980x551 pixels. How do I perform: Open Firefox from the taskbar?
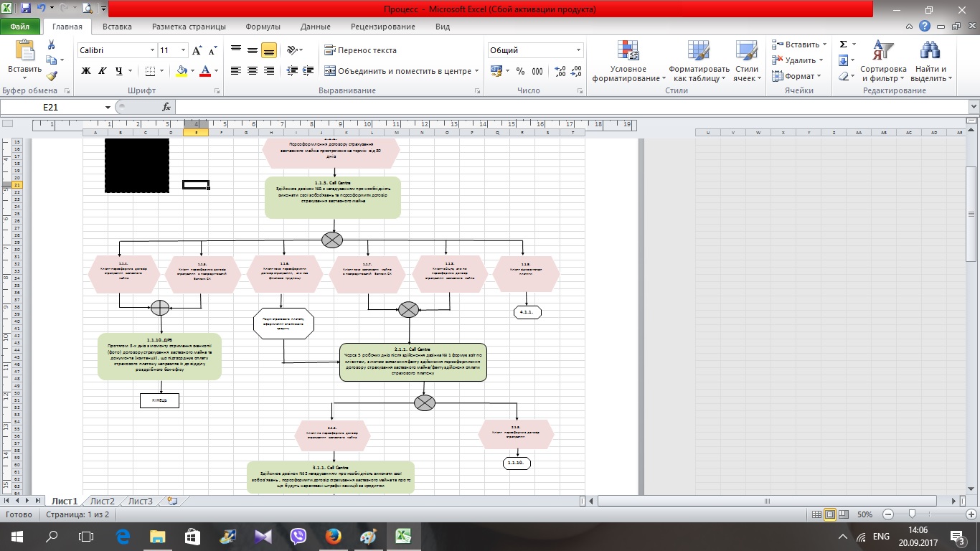(x=333, y=536)
